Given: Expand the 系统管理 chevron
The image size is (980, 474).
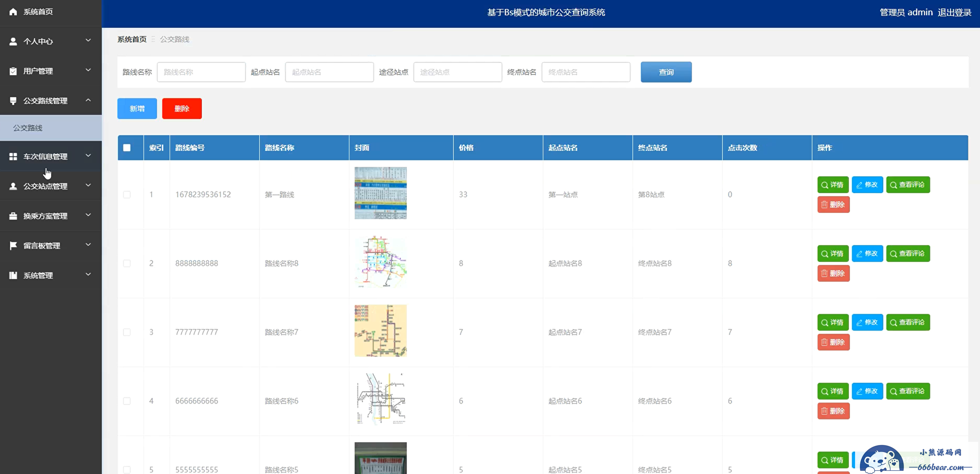Looking at the screenshot, I should click(x=88, y=274).
